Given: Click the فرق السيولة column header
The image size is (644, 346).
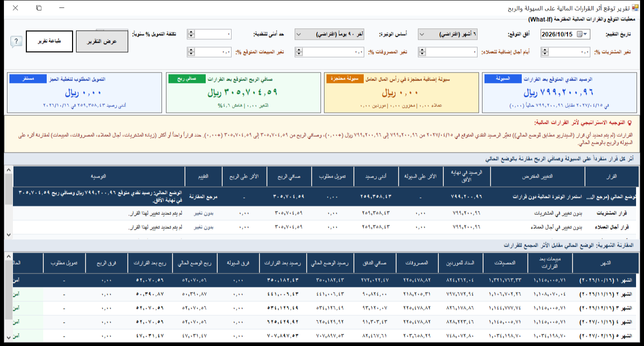Looking at the screenshot, I should 239,263.
